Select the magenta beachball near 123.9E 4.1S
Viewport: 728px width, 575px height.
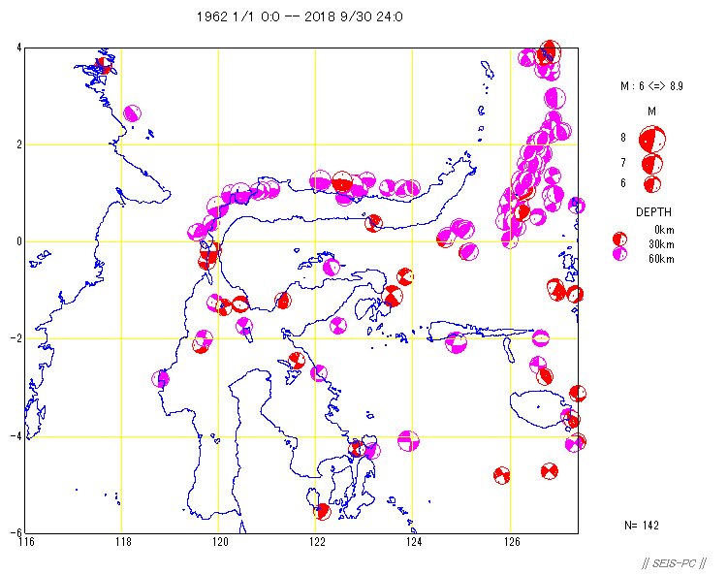point(408,441)
